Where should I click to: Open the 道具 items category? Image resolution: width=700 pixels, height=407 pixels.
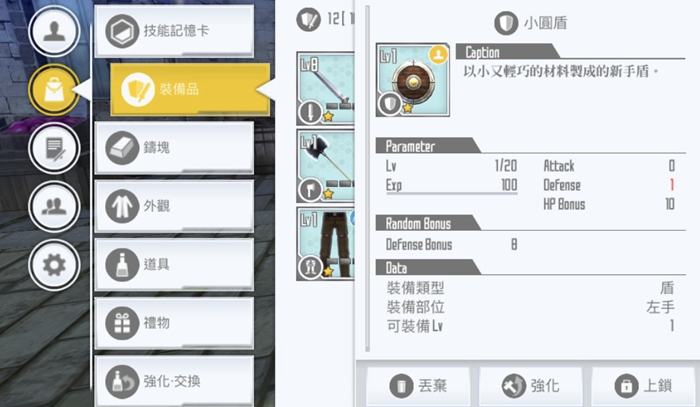[x=175, y=265]
